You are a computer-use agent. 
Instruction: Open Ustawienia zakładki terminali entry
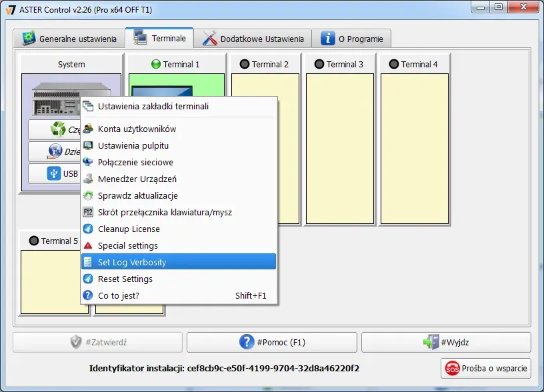153,106
